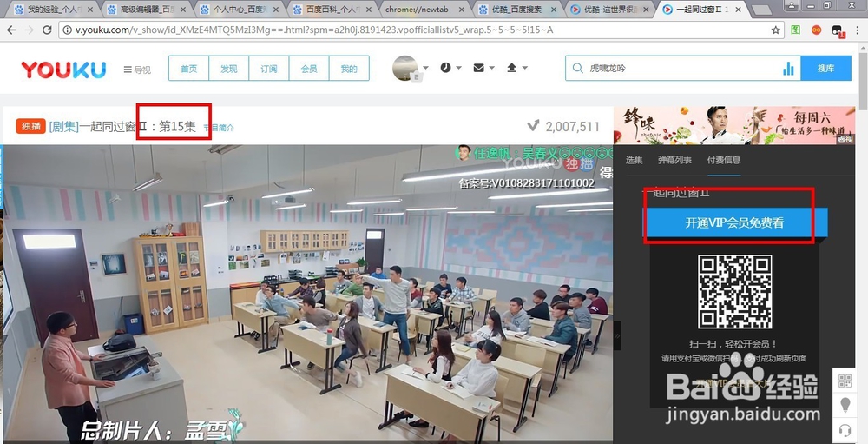Open the upload arrow icon
Screen dimensions: 868x444
511,68
